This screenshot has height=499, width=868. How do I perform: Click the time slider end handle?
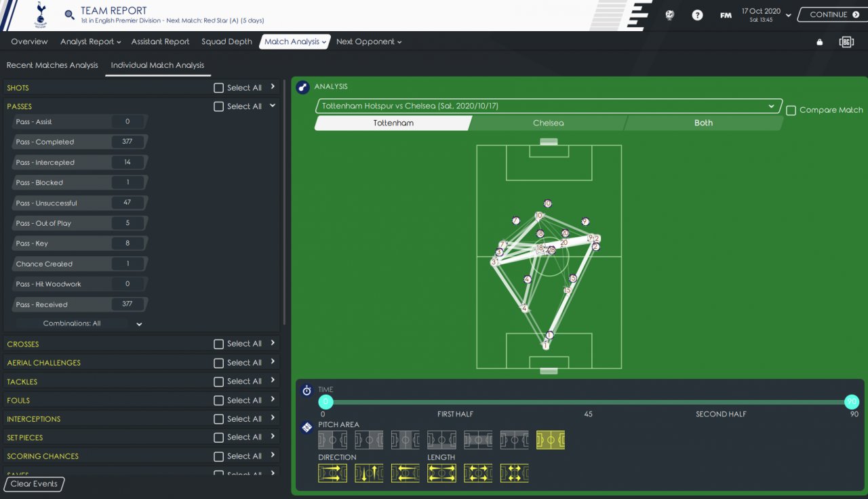[x=852, y=402]
